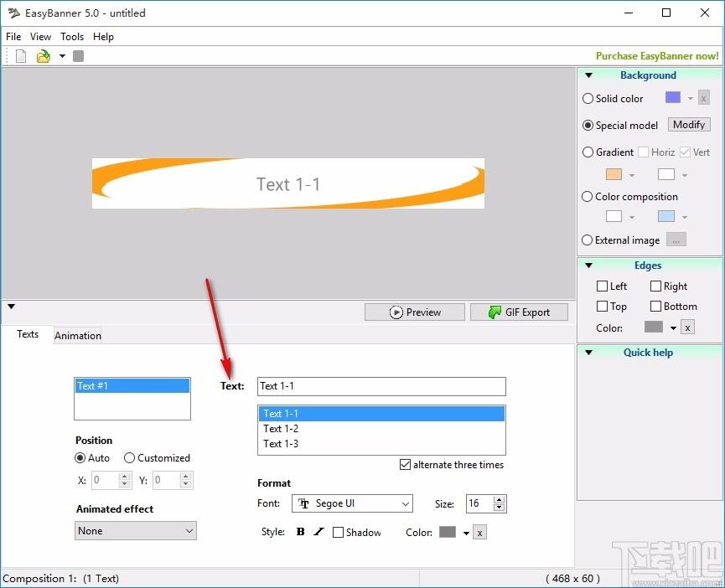Enable the Shadow checkbox

(x=338, y=533)
